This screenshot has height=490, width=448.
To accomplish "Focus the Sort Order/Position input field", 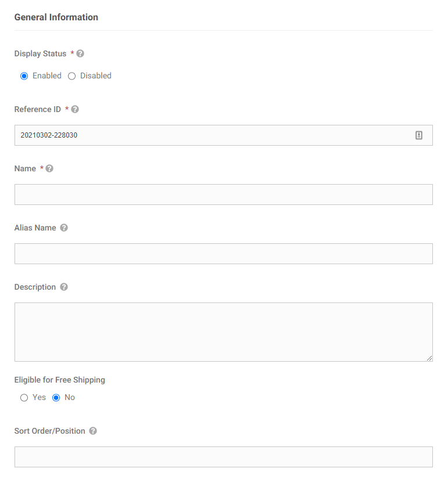I will coord(224,457).
